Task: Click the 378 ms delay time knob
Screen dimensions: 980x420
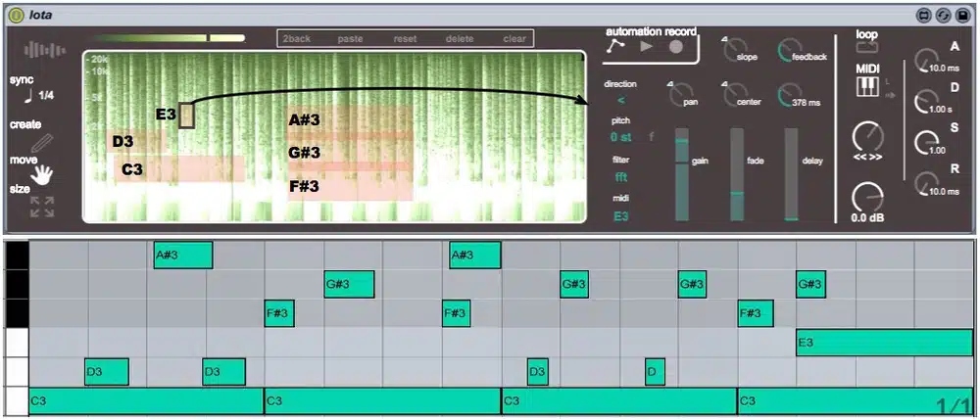Action: [790, 95]
